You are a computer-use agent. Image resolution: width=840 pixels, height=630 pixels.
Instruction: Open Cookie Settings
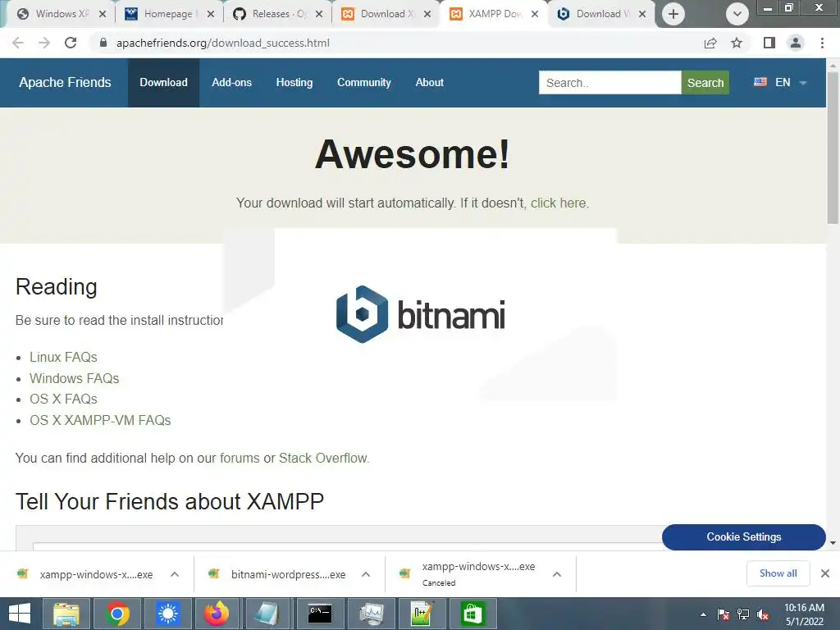(x=743, y=536)
